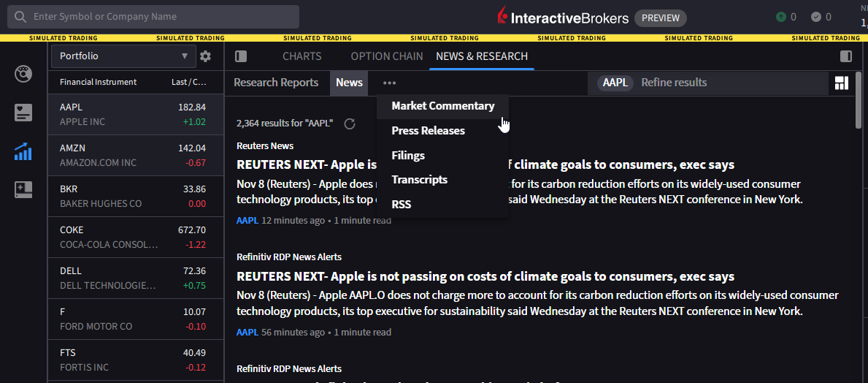Click the search magnifier icon

tap(20, 17)
